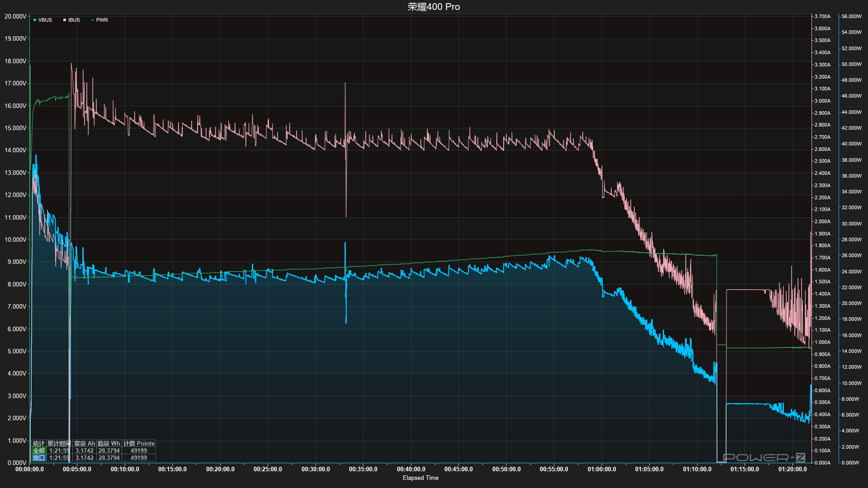Viewport: 868px width, 488px height.
Task: Click the 全部 row label in stats table
Action: click(39, 451)
